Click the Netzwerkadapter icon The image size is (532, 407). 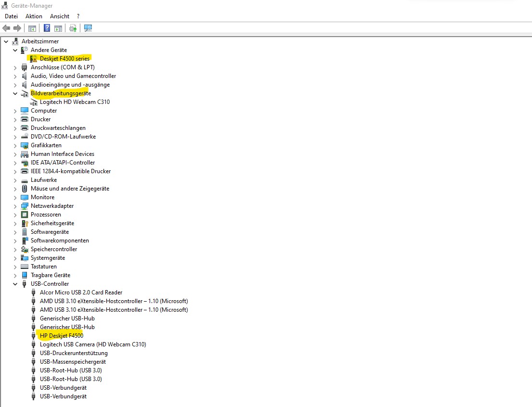click(x=25, y=206)
